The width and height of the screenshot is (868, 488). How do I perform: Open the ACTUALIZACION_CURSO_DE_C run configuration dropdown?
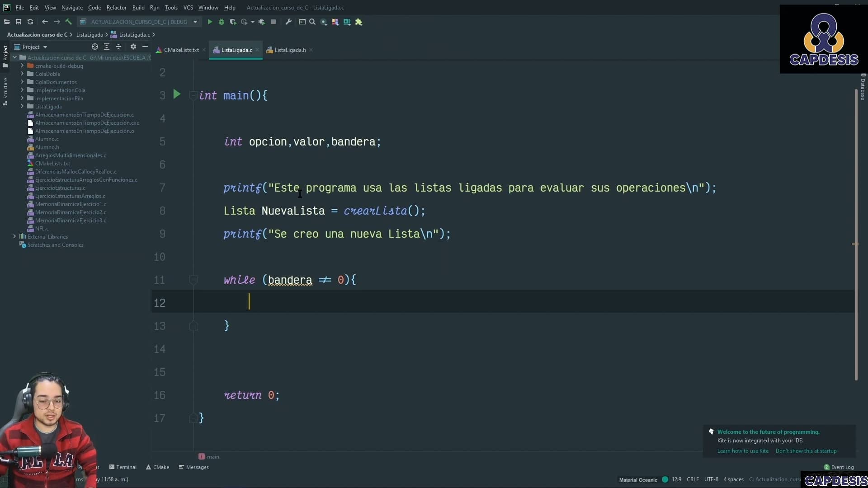(x=195, y=22)
